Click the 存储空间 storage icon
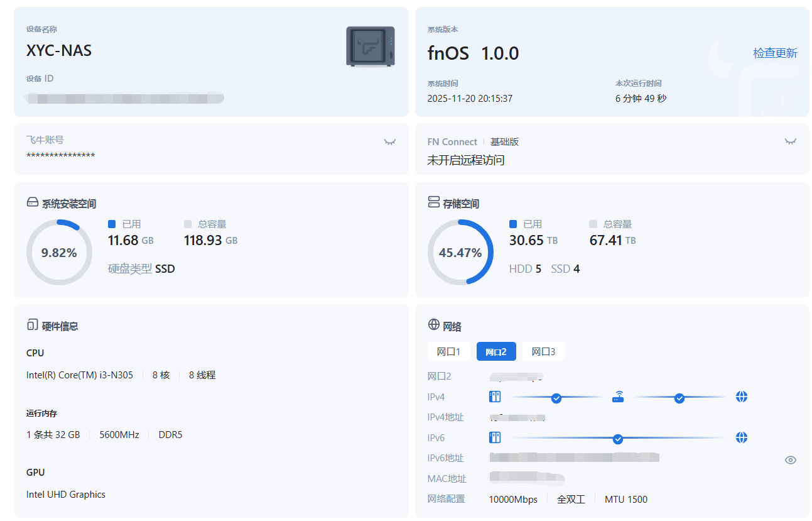The width and height of the screenshot is (812, 521). tap(433, 202)
